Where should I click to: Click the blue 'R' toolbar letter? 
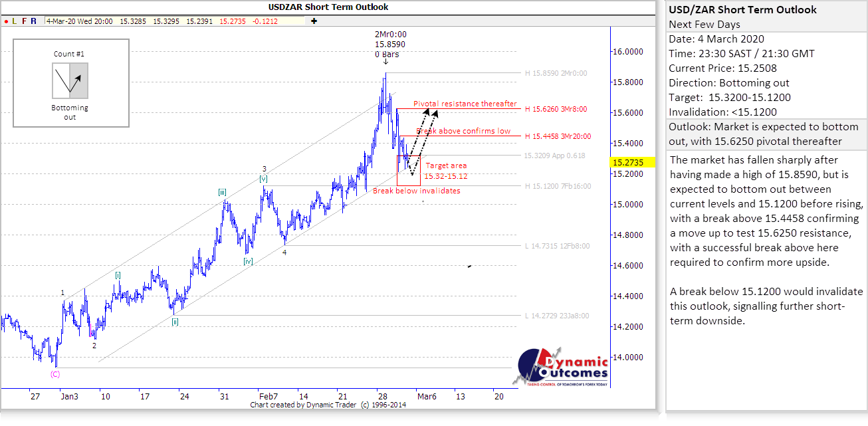(35, 21)
